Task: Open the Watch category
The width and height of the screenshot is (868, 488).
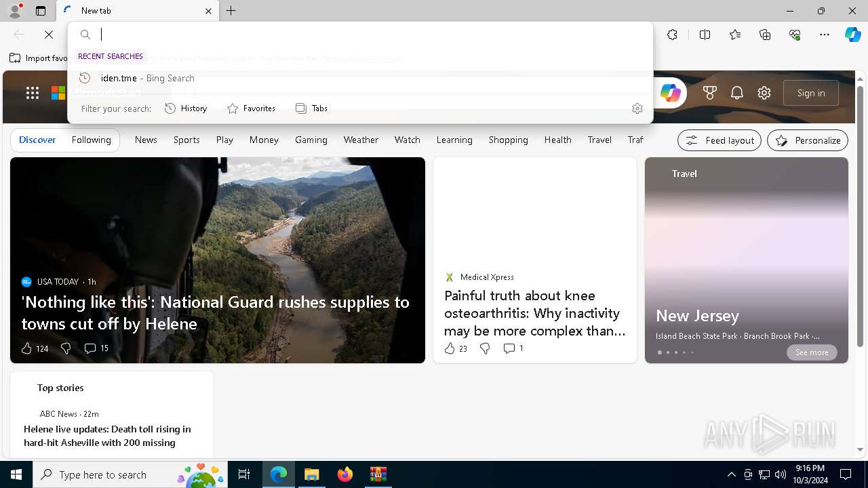Action: click(x=408, y=140)
